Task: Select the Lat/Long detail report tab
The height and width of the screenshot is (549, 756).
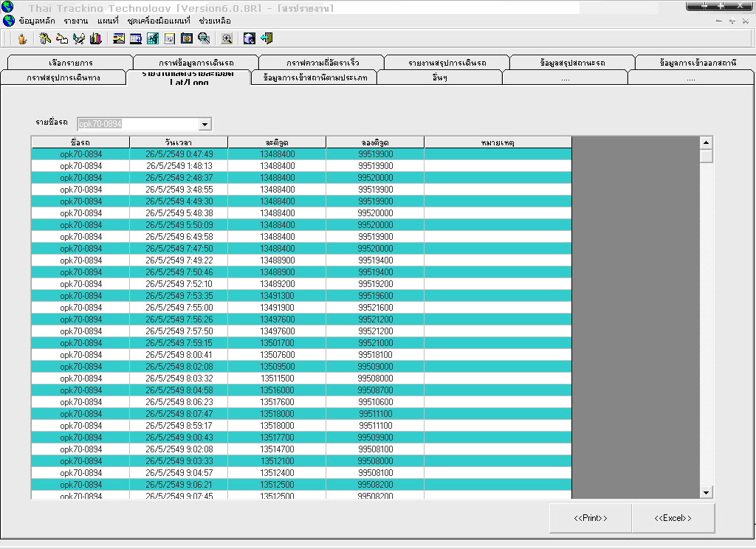Action: click(x=188, y=77)
